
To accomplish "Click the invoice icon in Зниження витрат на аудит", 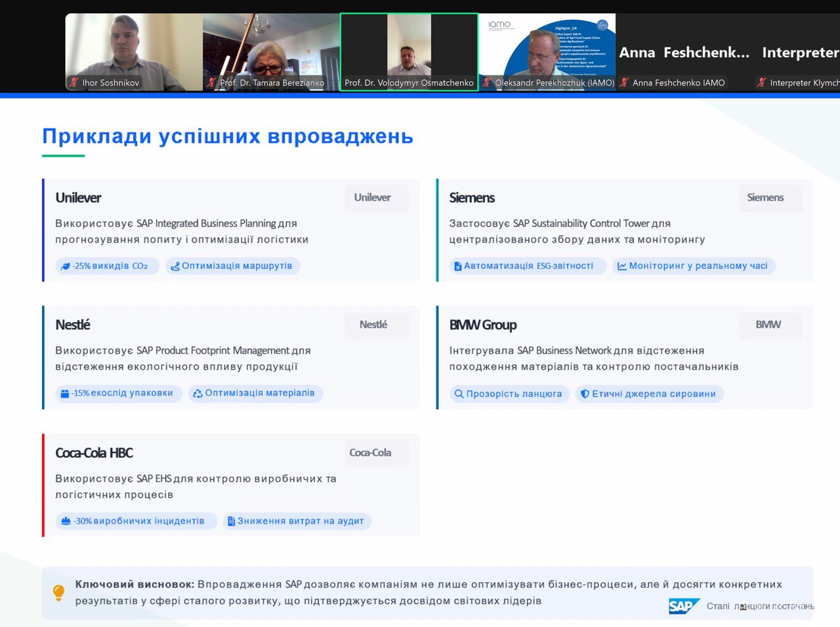I will click(x=231, y=521).
